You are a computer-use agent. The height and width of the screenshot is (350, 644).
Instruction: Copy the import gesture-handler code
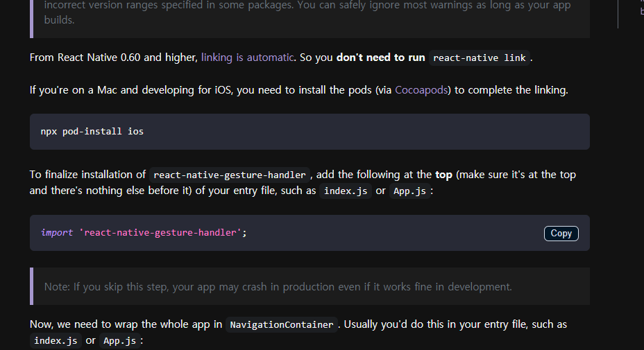click(x=561, y=234)
